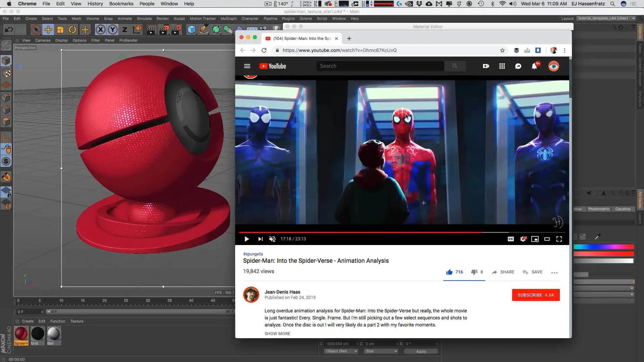Open Texture menu in material manager
644x362 pixels.
click(77, 321)
